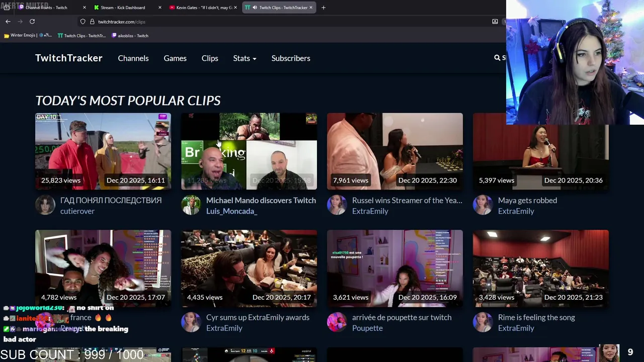Play the DAY 10 cutierover clip thumbnail
The height and width of the screenshot is (362, 644).
(x=103, y=151)
